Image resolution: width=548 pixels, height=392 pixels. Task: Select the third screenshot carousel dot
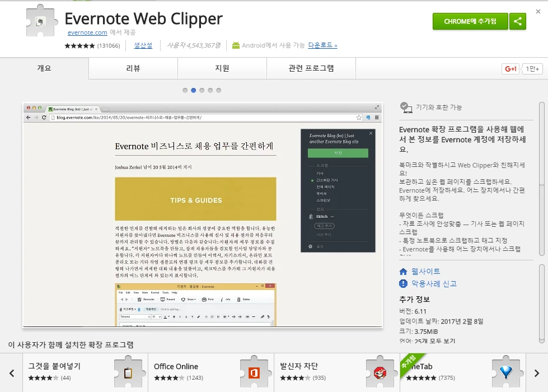[202, 90]
